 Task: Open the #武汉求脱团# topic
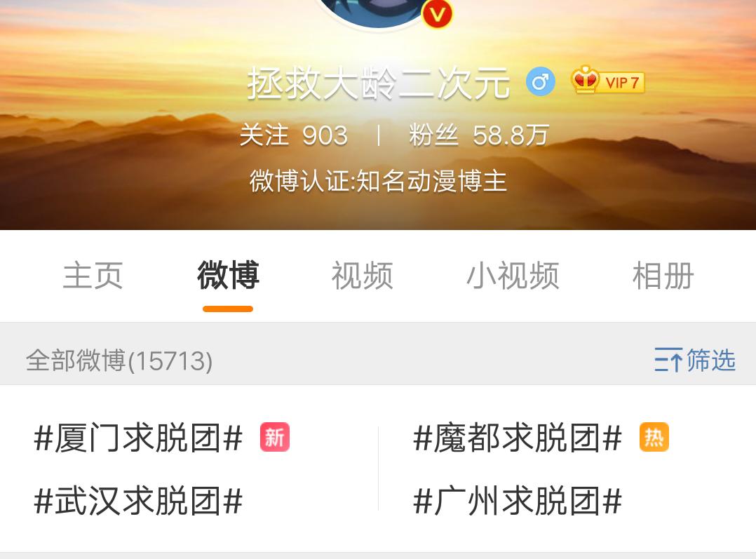pos(138,501)
